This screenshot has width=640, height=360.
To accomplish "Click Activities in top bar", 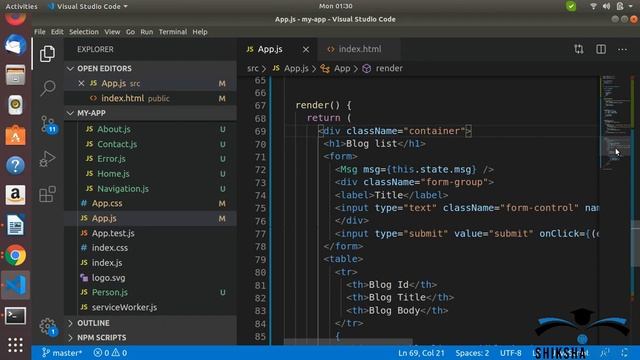I will click(21, 6).
